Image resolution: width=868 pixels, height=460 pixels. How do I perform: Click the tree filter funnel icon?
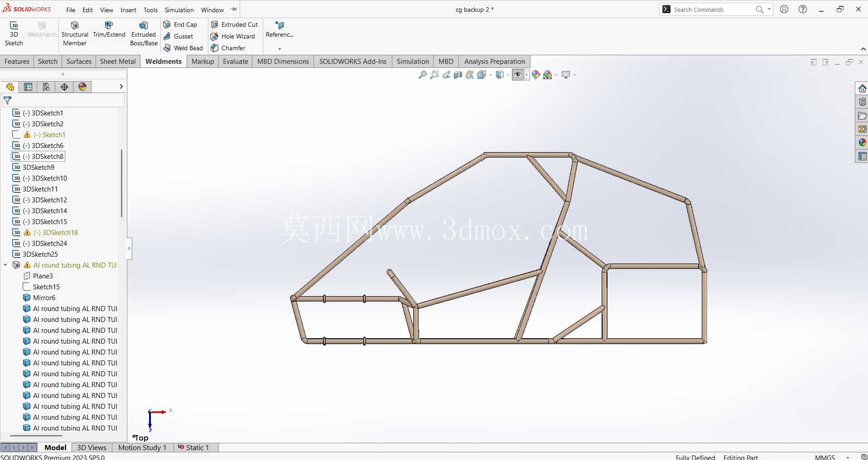7,101
